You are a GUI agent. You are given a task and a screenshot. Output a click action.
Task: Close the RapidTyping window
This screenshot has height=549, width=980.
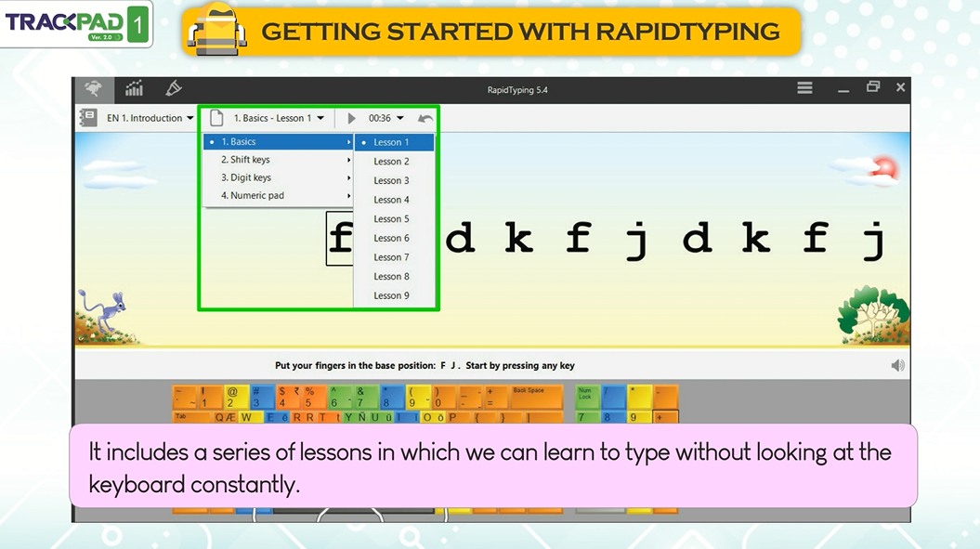click(901, 87)
